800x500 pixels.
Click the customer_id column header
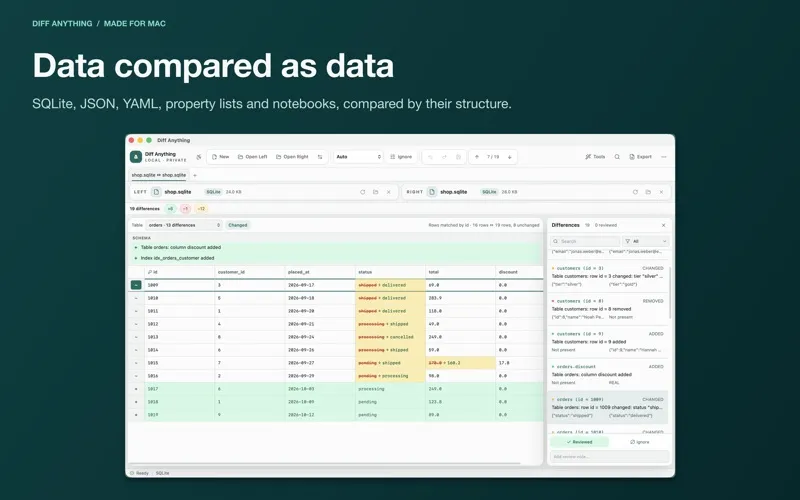(x=250, y=272)
